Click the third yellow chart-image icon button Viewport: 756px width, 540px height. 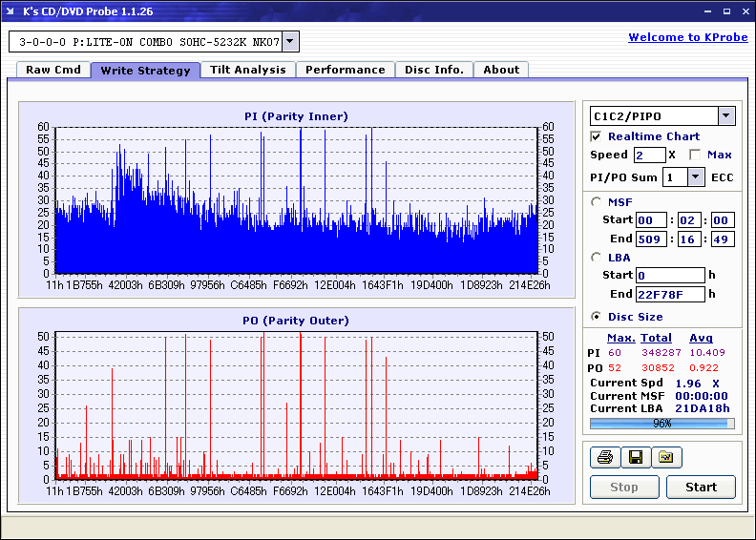(x=666, y=458)
